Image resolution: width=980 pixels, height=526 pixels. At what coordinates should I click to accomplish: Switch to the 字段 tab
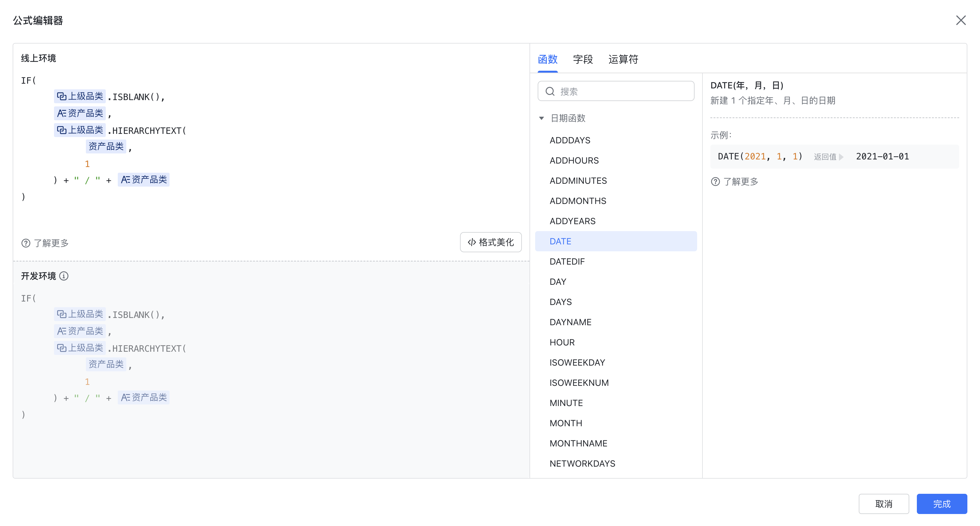(583, 59)
